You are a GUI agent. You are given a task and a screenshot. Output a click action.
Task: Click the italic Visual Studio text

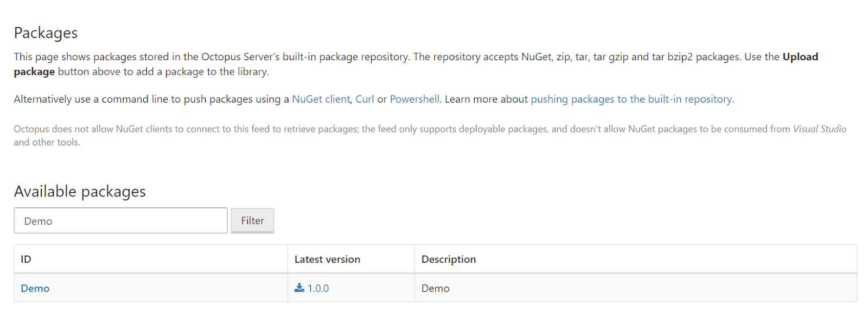819,129
